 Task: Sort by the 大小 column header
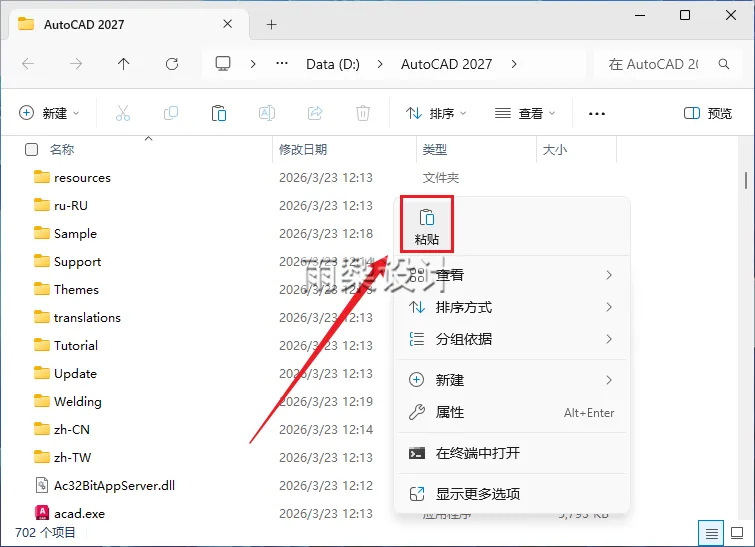point(555,150)
